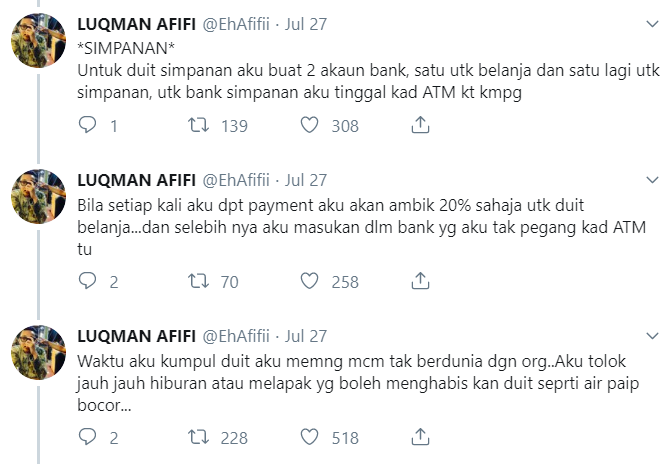This screenshot has width=670, height=464.
Task: Open the options chevron on the 'Waktu aku kumpul' tweet
Action: coord(652,336)
